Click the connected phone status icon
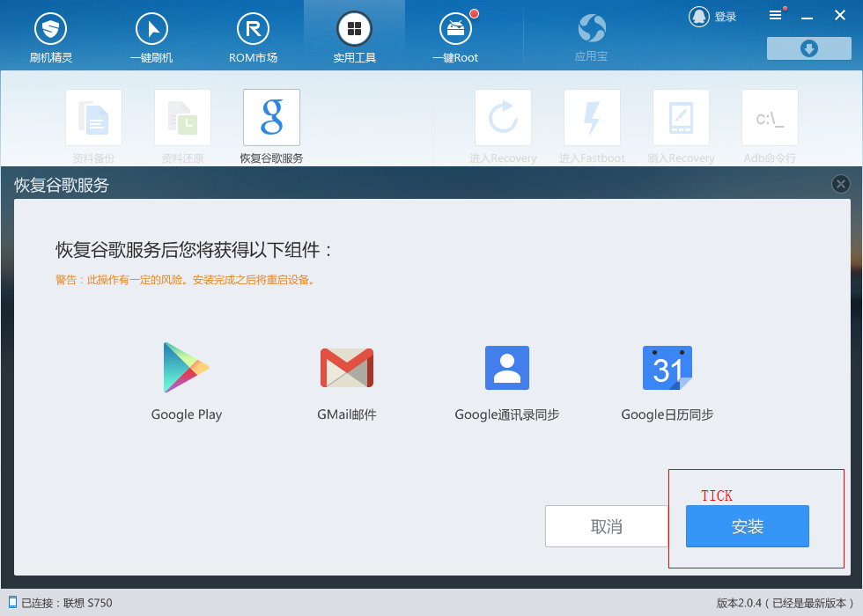The width and height of the screenshot is (863, 616). pos(12,602)
